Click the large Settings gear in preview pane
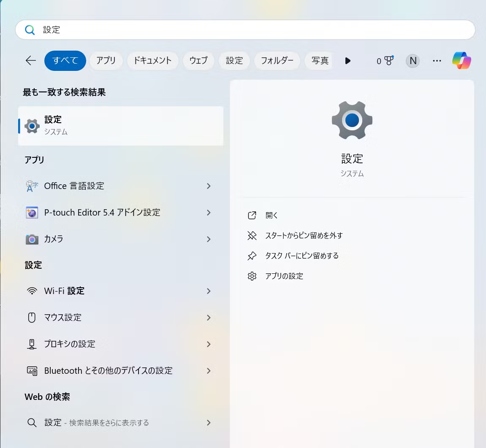The height and width of the screenshot is (448, 486). coord(352,120)
